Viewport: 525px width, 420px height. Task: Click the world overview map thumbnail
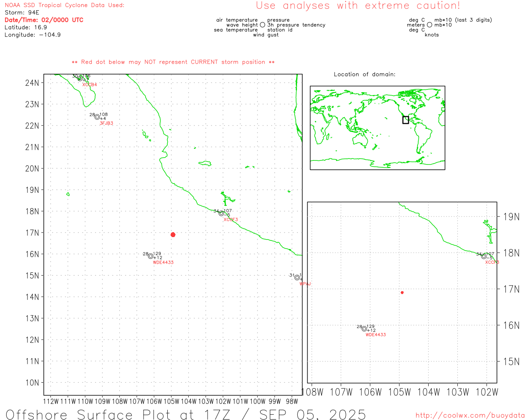tap(377, 128)
